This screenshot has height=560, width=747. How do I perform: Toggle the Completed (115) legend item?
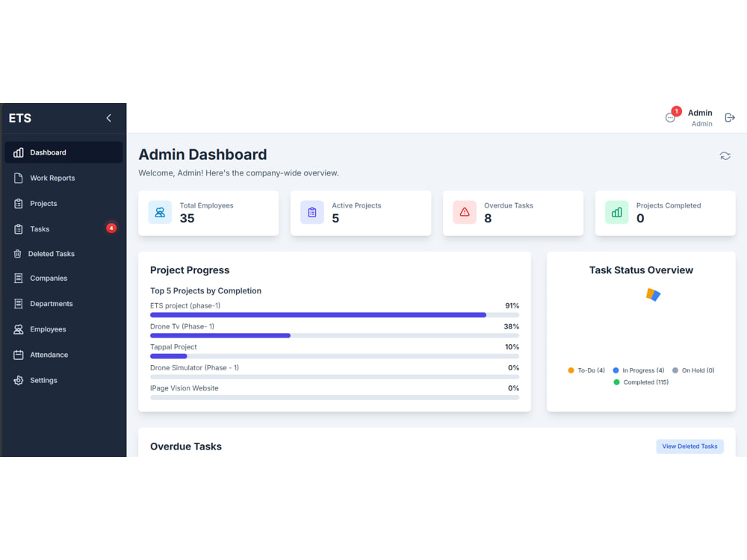click(641, 382)
